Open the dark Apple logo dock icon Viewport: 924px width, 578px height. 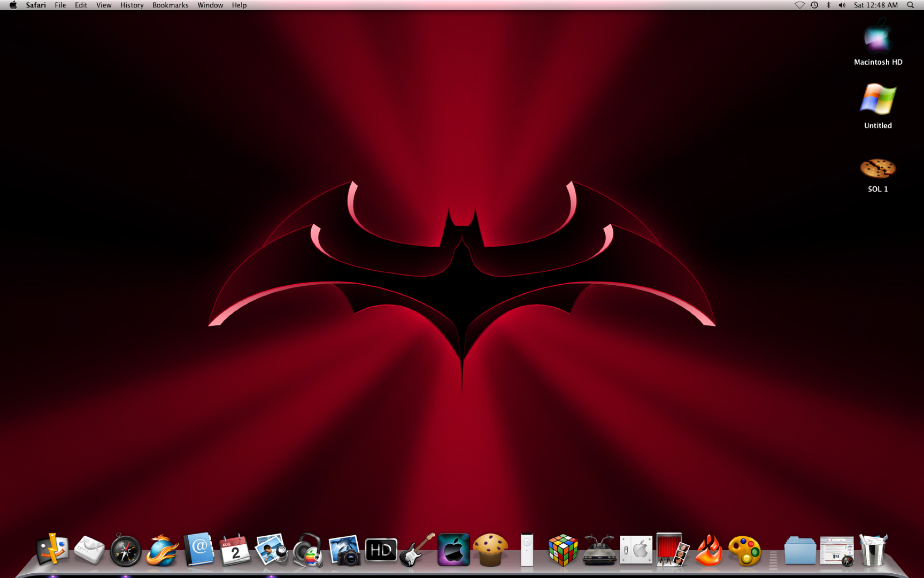point(454,550)
